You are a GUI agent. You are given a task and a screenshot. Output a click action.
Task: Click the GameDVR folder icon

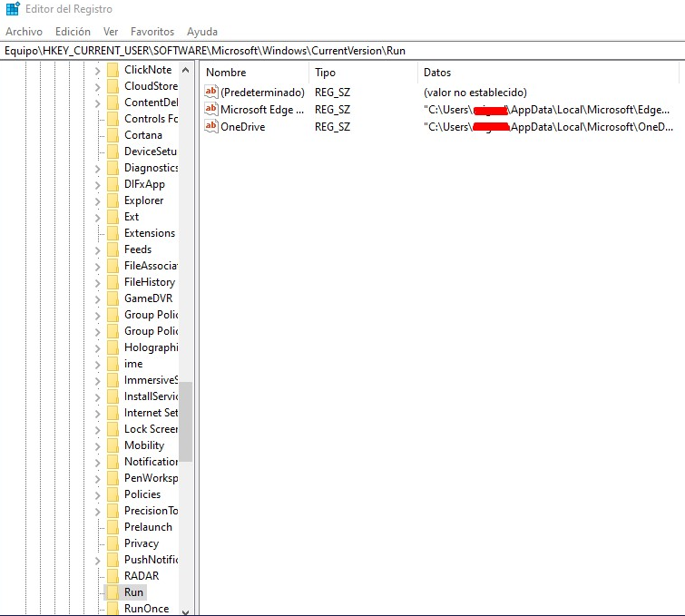pos(113,298)
